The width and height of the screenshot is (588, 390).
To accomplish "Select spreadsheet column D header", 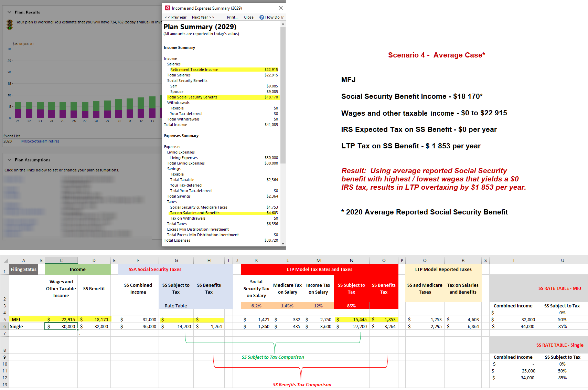I will point(94,260).
